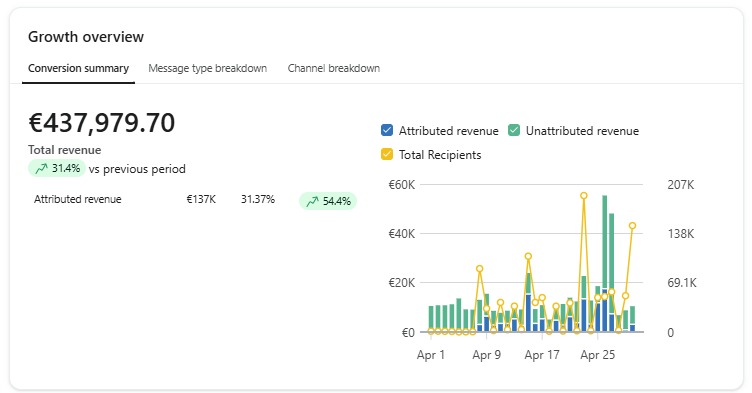The image size is (752, 393).
Task: Click the Apr 9 date label
Action: tap(486, 355)
